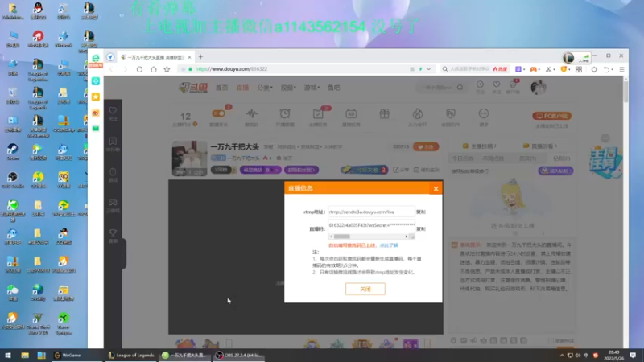The height and width of the screenshot is (362, 644).
Task: Select the 一万九千把大头直播 browser tab
Action: tap(155, 57)
